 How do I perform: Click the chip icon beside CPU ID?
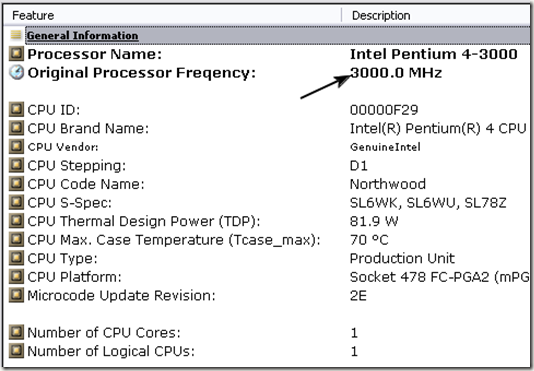tap(16, 110)
